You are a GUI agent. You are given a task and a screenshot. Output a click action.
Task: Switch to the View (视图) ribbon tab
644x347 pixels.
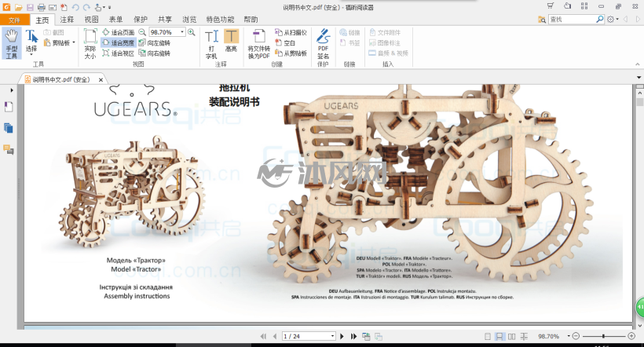click(91, 20)
